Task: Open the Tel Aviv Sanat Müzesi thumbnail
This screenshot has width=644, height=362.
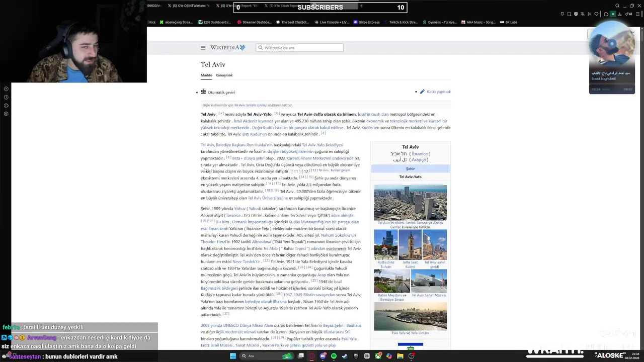Action: point(429,281)
